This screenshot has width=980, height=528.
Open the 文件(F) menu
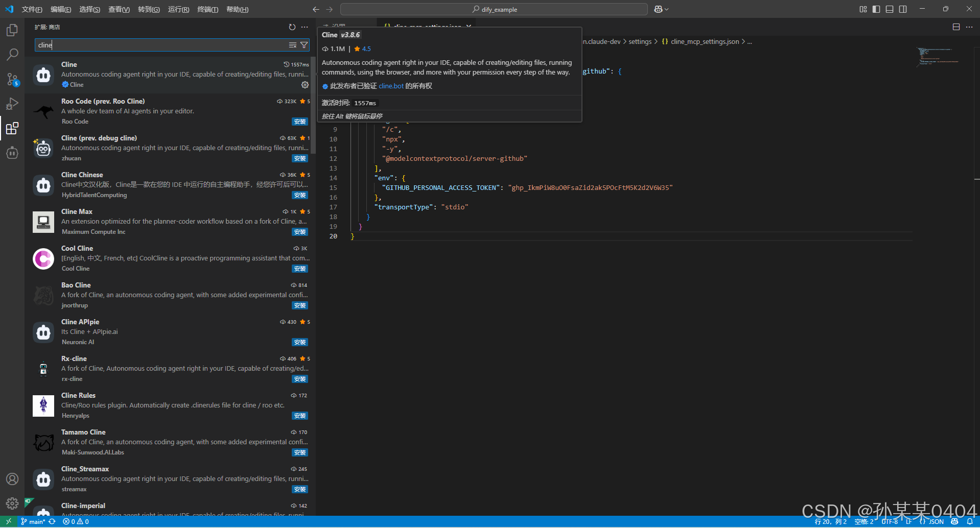pyautogui.click(x=32, y=9)
